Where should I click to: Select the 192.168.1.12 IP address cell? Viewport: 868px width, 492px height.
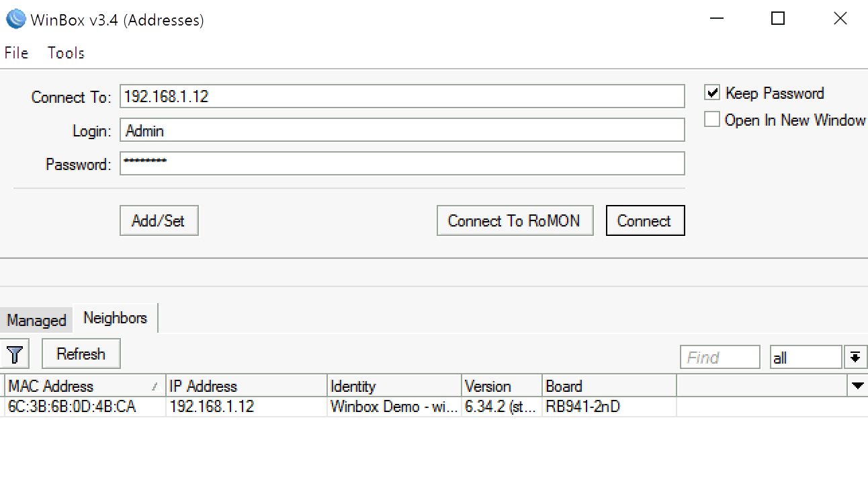tap(246, 407)
